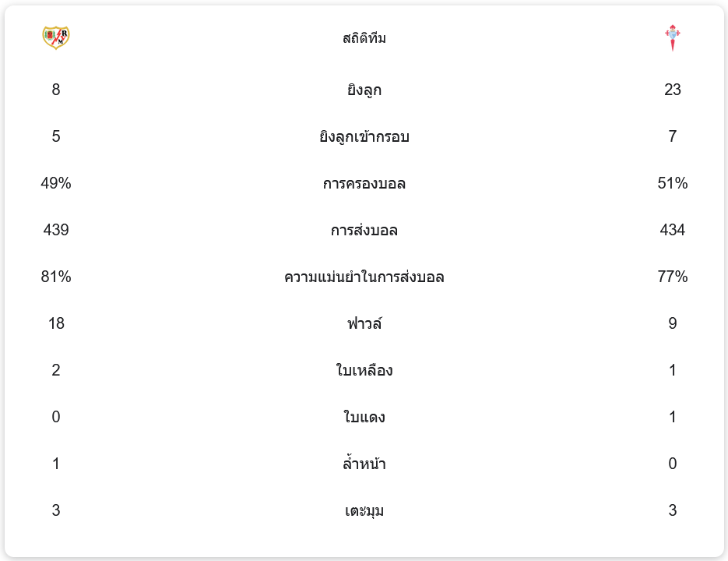Pick the ล้ำหน้า offsides label
Screen dimensions: 728x561
point(364,464)
